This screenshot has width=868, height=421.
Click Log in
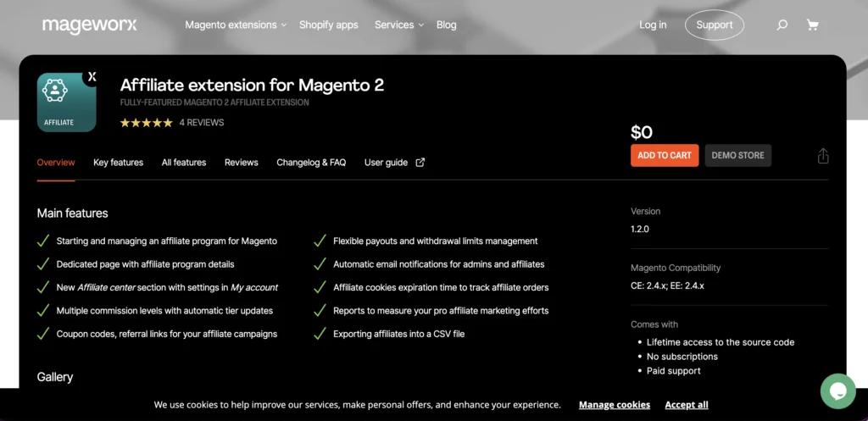[653, 25]
